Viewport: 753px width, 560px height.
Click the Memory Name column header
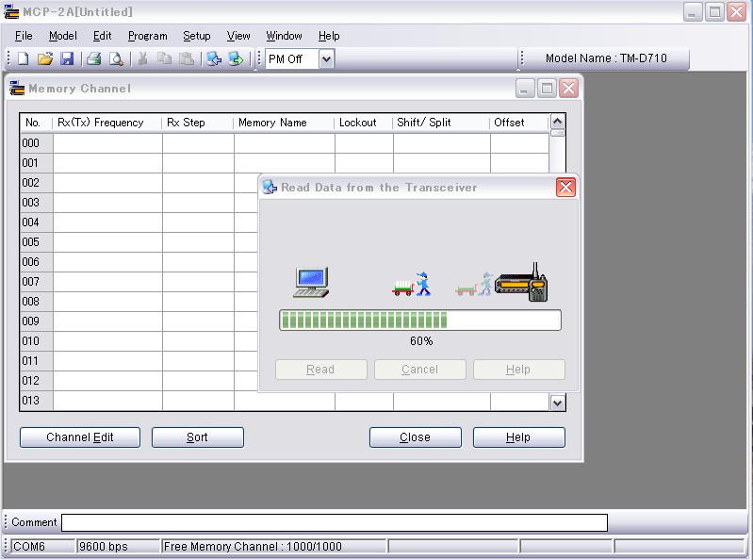pyautogui.click(x=284, y=123)
